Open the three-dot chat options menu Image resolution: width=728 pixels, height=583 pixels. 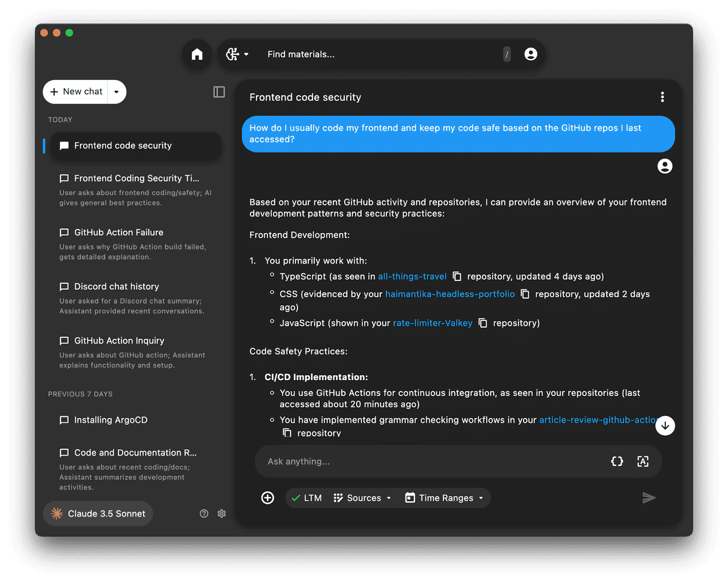coord(662,97)
